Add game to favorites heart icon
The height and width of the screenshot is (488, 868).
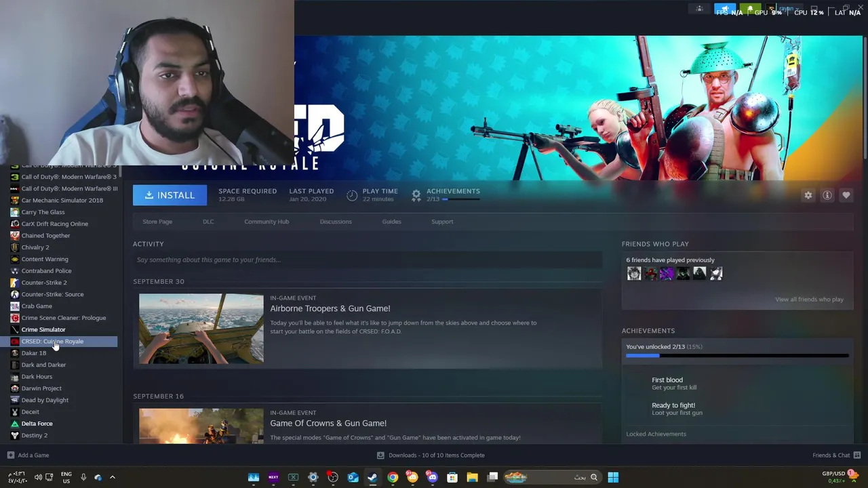(x=846, y=195)
